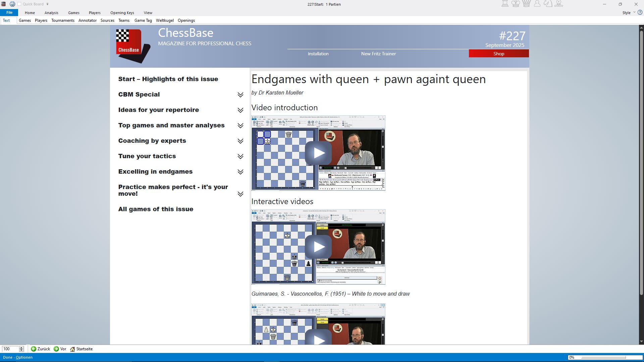The width and height of the screenshot is (644, 362).
Task: Open the Installation link in header
Action: pyautogui.click(x=318, y=54)
